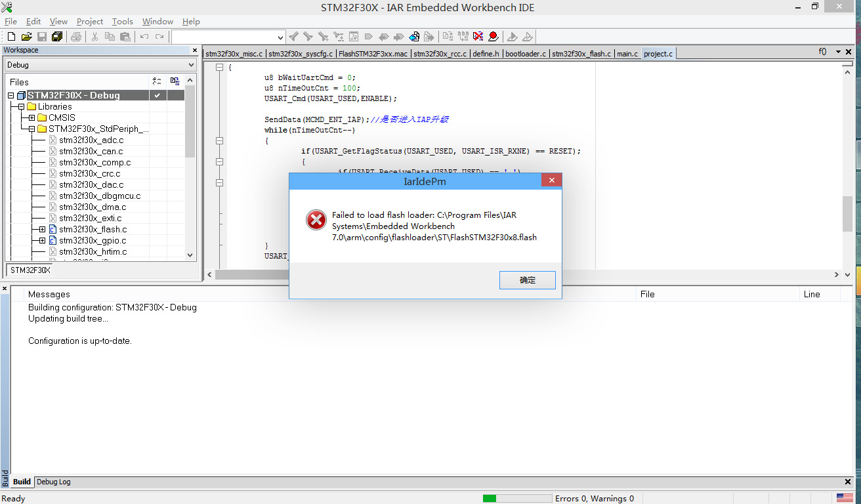Expand the stm32f30x_gpio.c node
Viewport: 861px width, 504px height.
[42, 240]
